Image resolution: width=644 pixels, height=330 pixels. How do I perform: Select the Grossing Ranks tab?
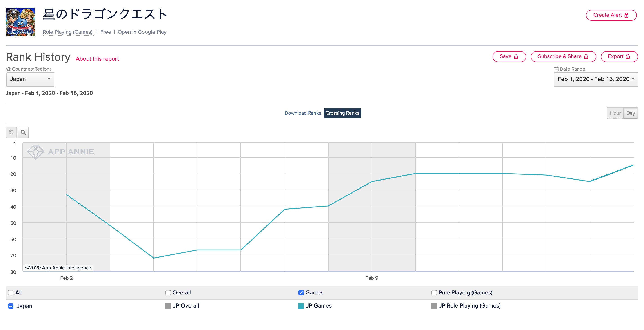click(342, 113)
